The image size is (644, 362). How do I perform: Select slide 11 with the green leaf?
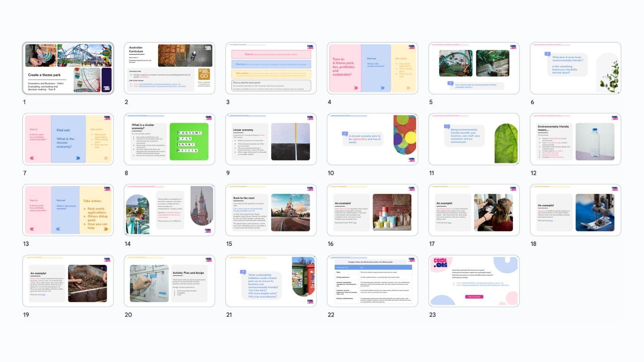[474, 139]
